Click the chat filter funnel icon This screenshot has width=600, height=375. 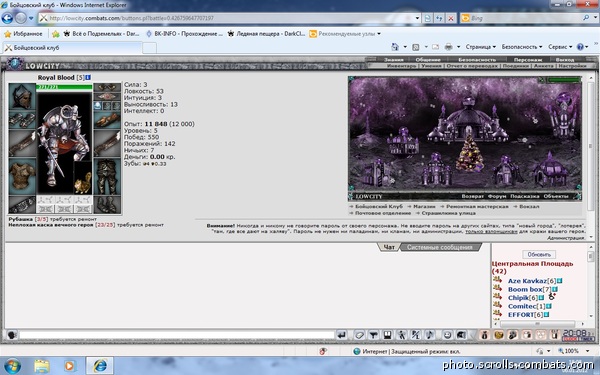373,335
